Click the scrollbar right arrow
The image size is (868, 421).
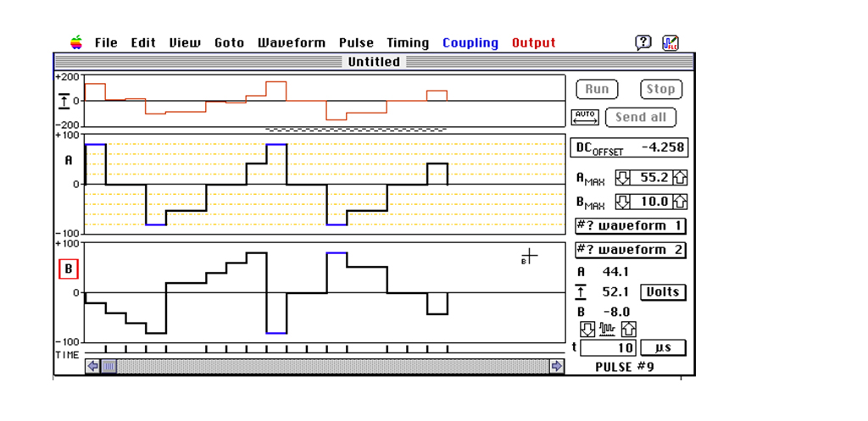pyautogui.click(x=557, y=366)
